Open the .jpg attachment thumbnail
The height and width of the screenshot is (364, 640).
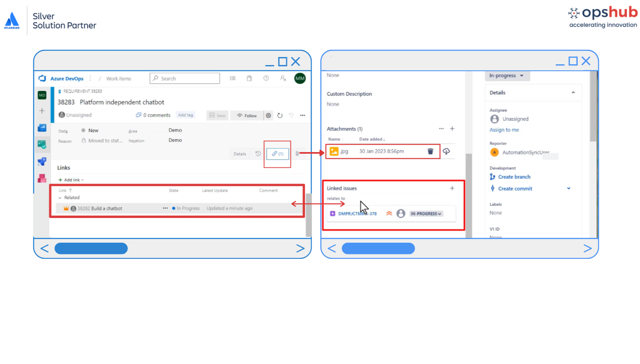334,151
